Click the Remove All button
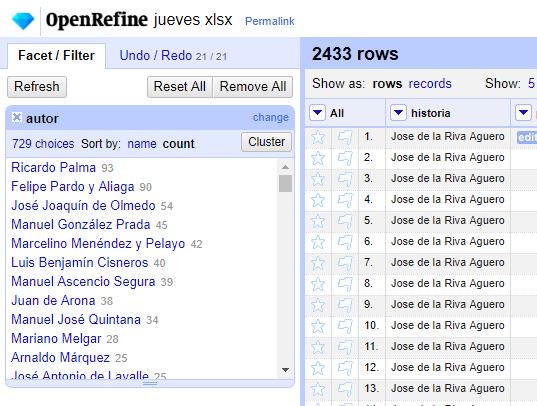Screen dimensions: 537x406 coord(253,86)
